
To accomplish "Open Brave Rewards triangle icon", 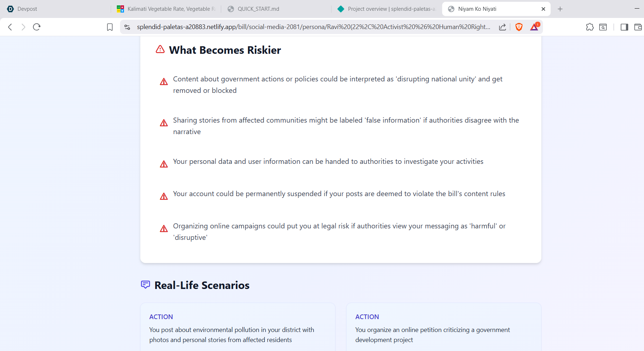I will tap(534, 27).
